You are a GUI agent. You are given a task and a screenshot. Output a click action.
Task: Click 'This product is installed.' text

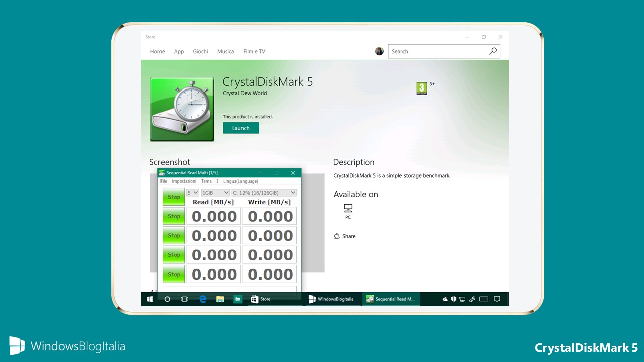coord(248,117)
